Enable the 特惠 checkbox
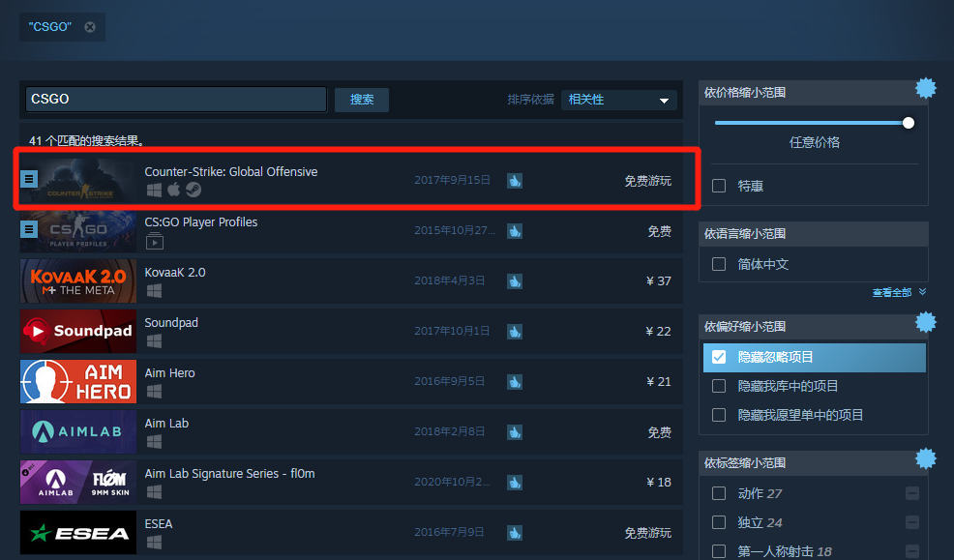This screenshot has height=560, width=954. point(719,186)
